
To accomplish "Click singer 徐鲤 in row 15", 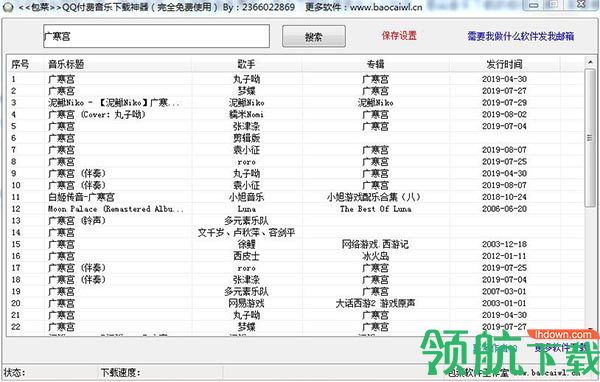I will [246, 244].
